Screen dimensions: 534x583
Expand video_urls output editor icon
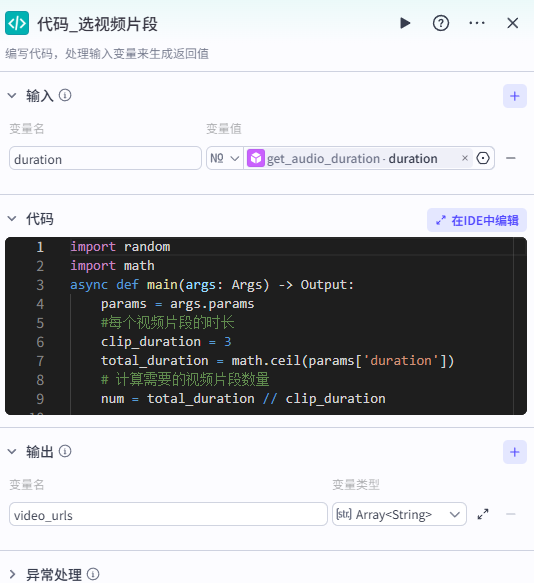pos(483,514)
